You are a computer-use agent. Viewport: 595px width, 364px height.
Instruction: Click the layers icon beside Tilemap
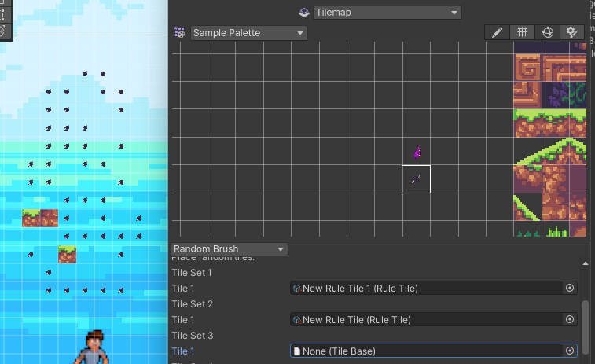click(x=304, y=13)
